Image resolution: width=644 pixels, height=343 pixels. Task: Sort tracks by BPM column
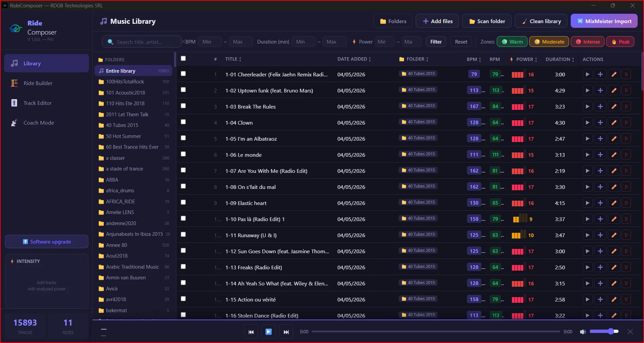pyautogui.click(x=474, y=59)
